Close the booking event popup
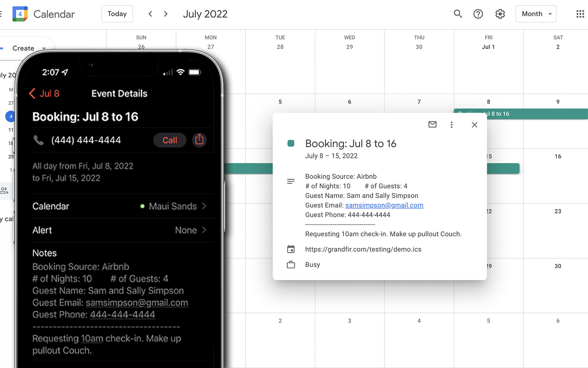Image resolution: width=588 pixels, height=368 pixels. (x=474, y=125)
